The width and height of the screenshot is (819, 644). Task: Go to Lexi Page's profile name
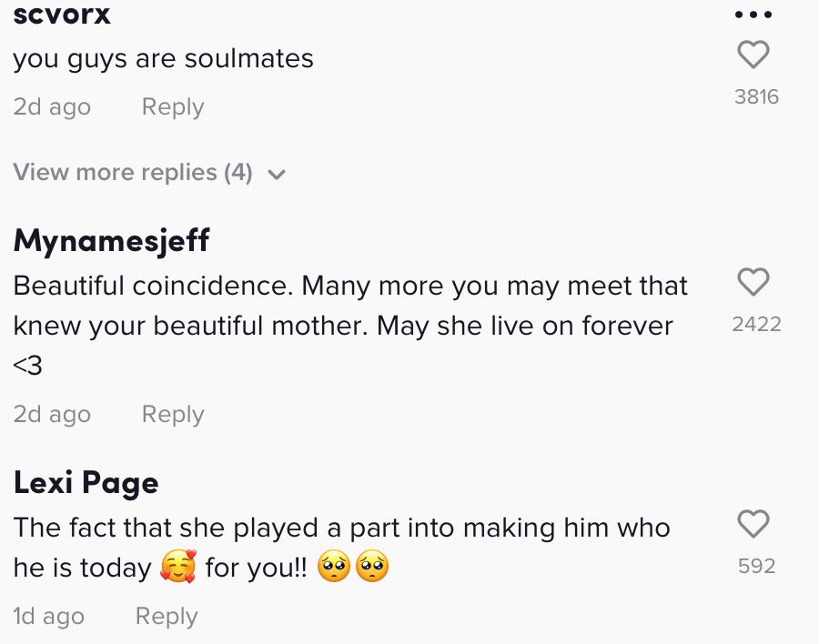point(86,482)
